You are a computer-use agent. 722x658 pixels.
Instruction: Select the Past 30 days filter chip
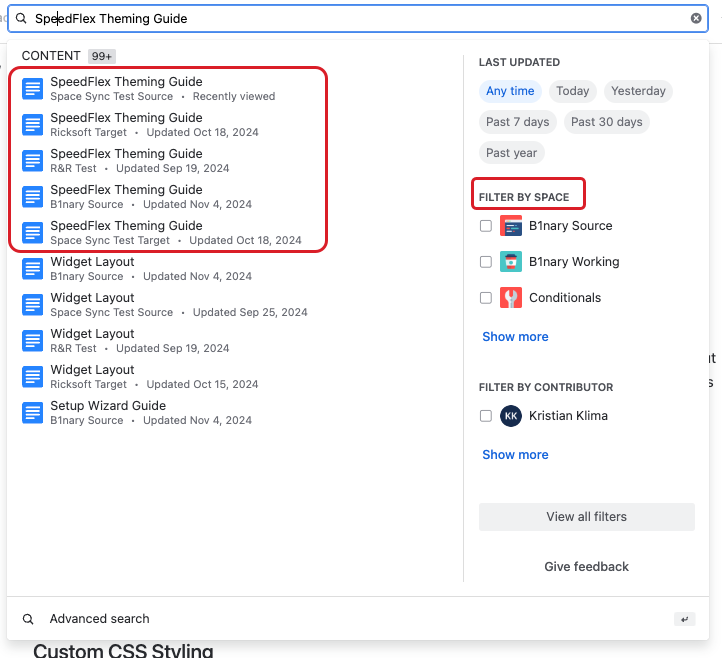606,122
